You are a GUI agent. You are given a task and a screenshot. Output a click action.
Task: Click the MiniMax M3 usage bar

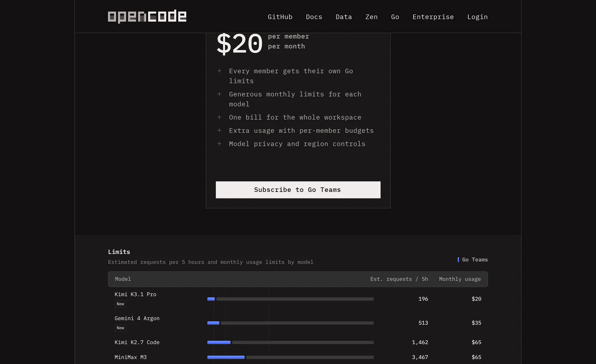[291, 357]
